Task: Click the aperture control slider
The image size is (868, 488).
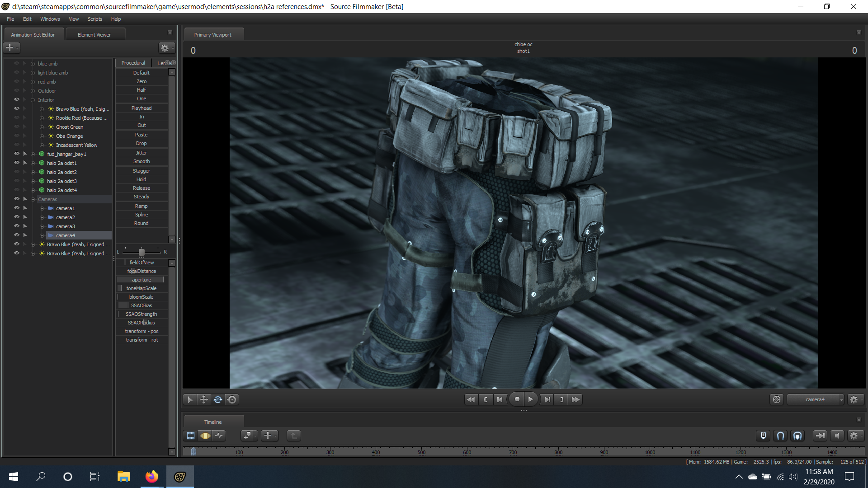Action: pyautogui.click(x=142, y=280)
